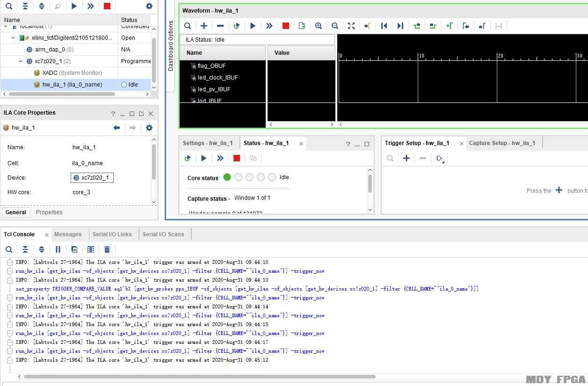Collapse the xc7z020_1 device node

21,61
